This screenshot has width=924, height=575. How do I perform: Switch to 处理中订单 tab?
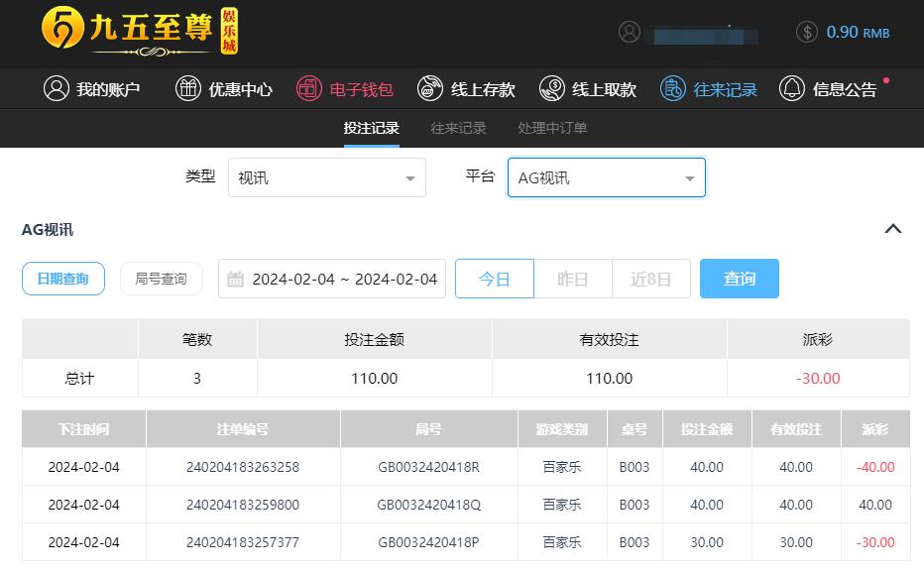[552, 128]
